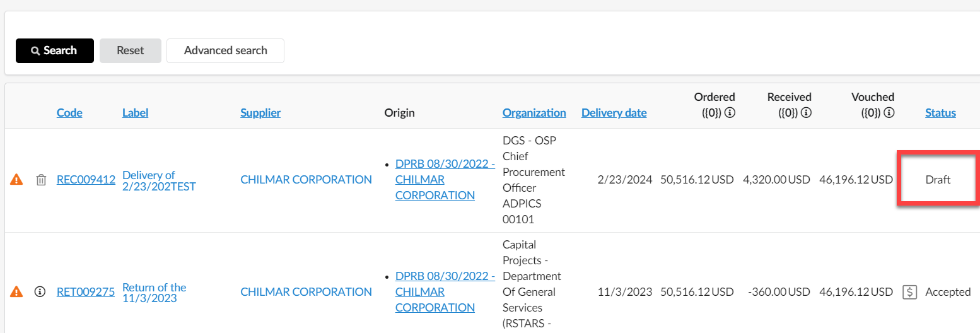The height and width of the screenshot is (333, 980).
Task: Open receipt REC009412
Action: (x=86, y=180)
